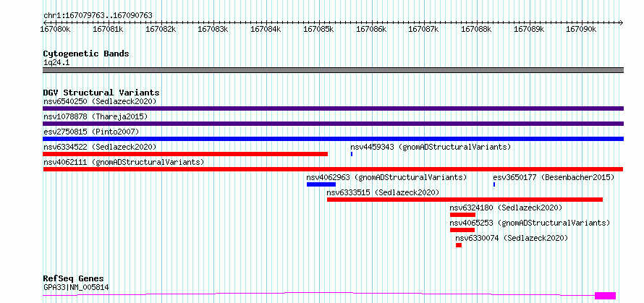Open the esv2750815 (Pinto2007) label
Image resolution: width=644 pixels, height=303 pixels.
[91, 132]
